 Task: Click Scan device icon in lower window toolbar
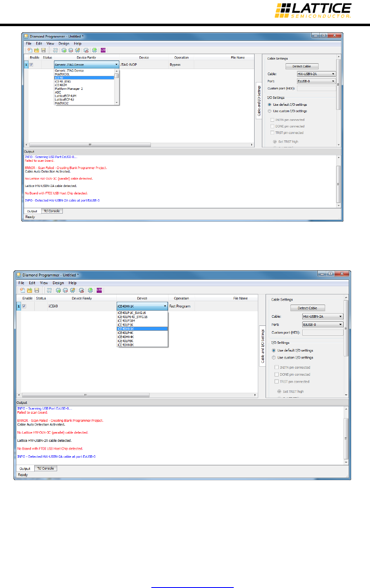click(x=49, y=290)
